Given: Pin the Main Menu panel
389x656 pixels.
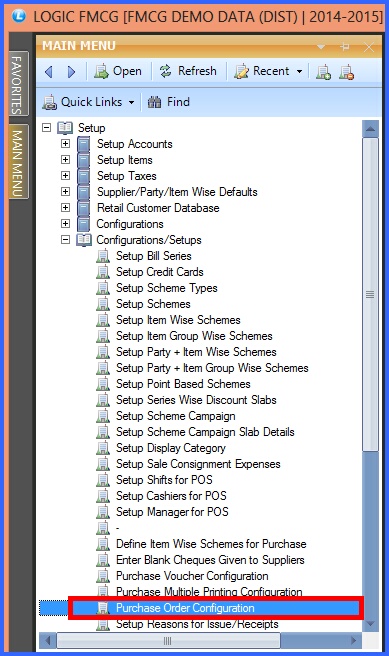Looking at the screenshot, I should tap(345, 46).
